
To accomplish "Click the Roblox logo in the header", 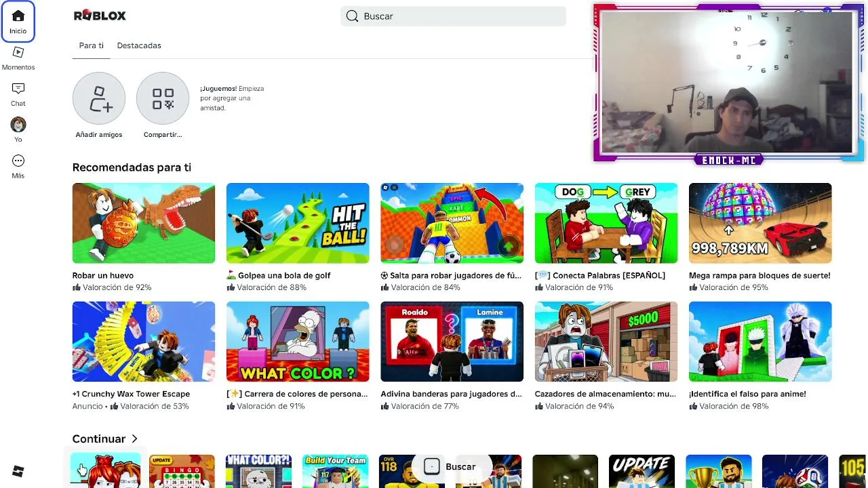I will 100,16.
